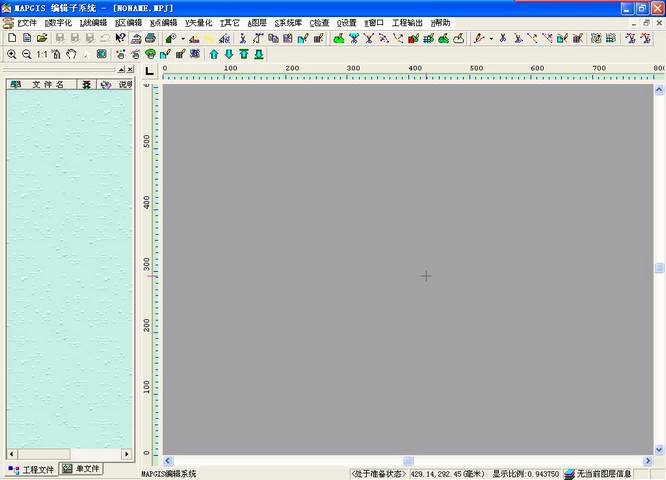Click the move-to-top arrow with bar icon
The height and width of the screenshot is (480, 666).
[x=244, y=54]
